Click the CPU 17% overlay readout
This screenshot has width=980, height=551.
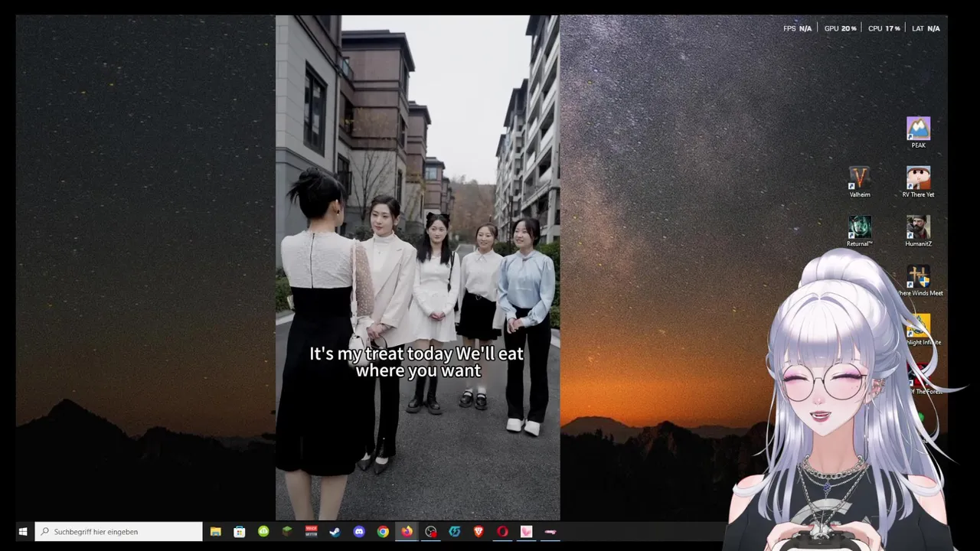tap(884, 28)
